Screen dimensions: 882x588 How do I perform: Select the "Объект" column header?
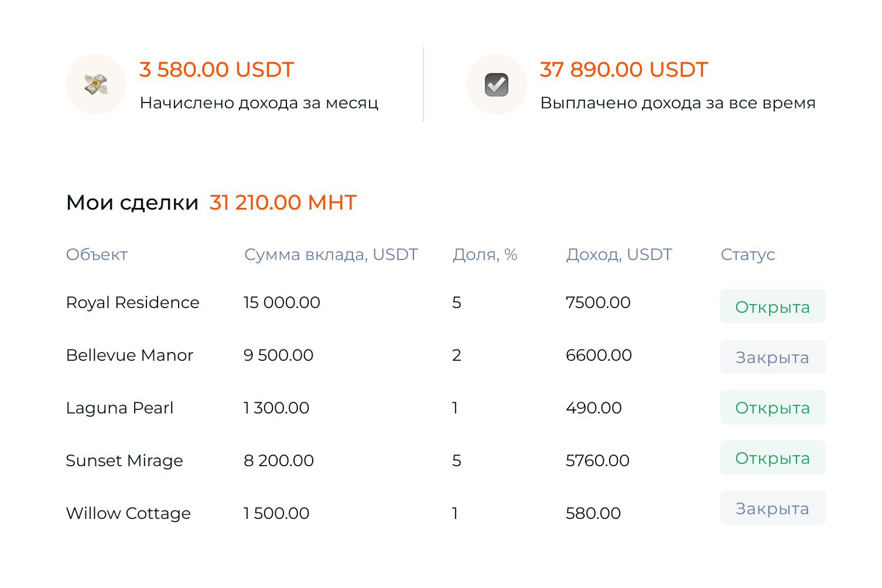[x=97, y=254]
